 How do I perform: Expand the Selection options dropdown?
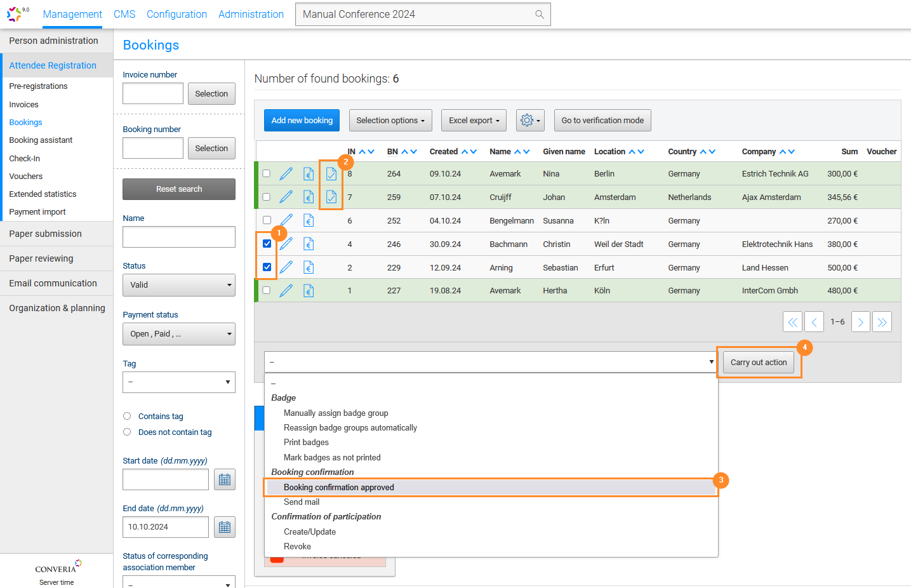click(x=390, y=120)
